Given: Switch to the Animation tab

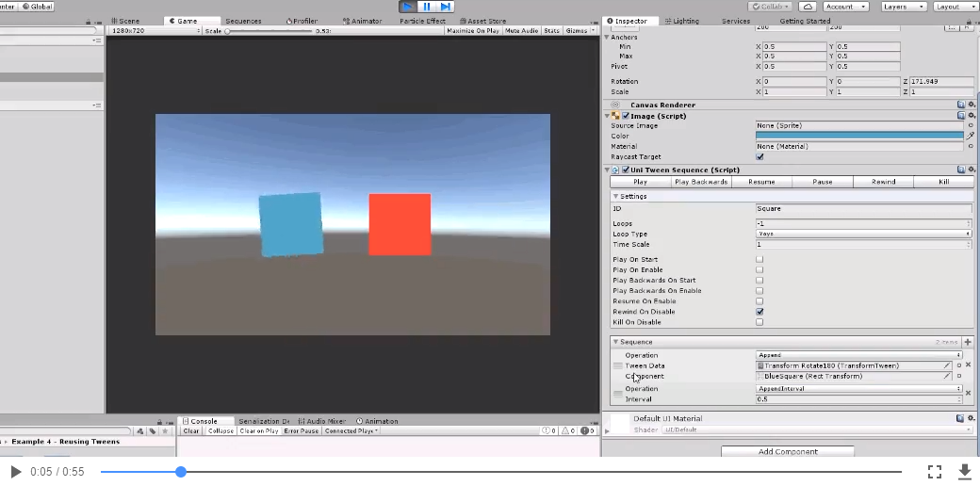Looking at the screenshot, I should click(377, 421).
